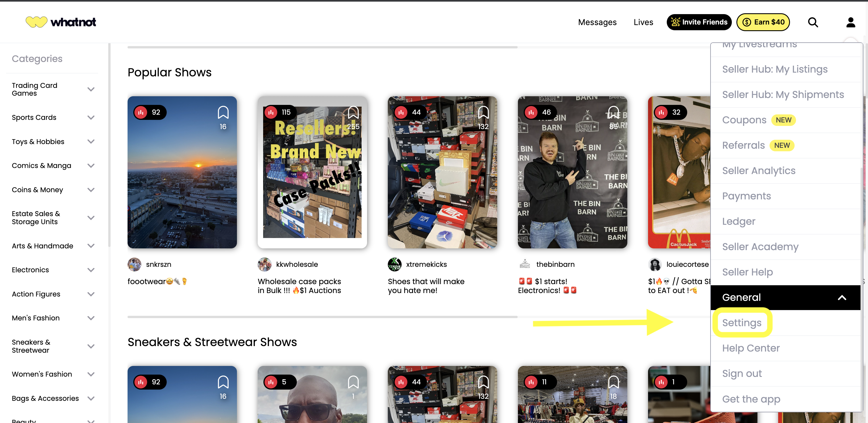
Task: Open xtremekicks username link
Action: click(426, 265)
